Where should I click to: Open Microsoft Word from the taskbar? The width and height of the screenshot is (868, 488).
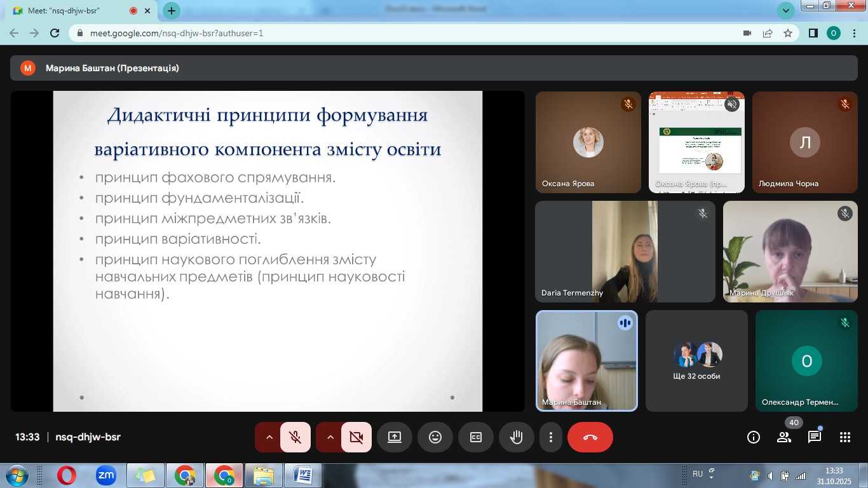pos(303,475)
